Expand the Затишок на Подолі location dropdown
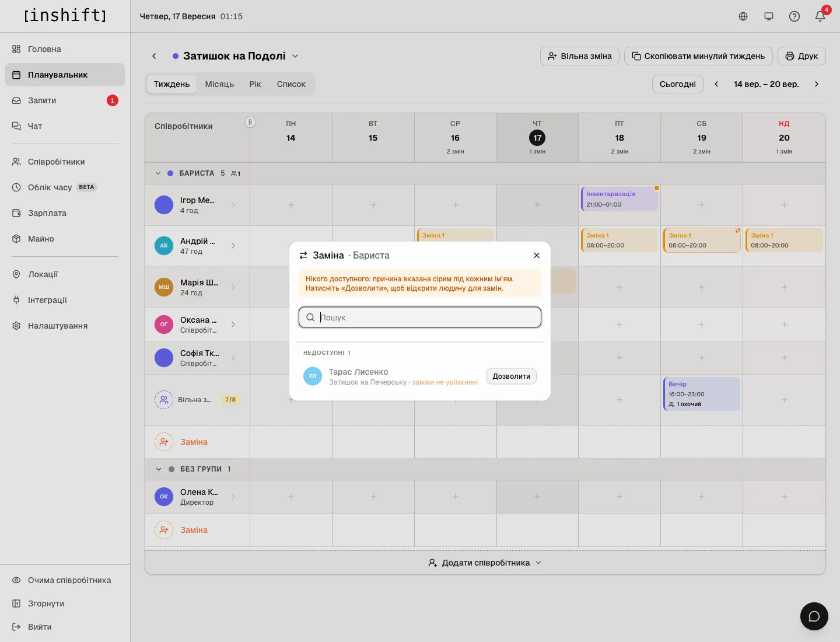Viewport: 840px width, 642px height. (x=295, y=56)
